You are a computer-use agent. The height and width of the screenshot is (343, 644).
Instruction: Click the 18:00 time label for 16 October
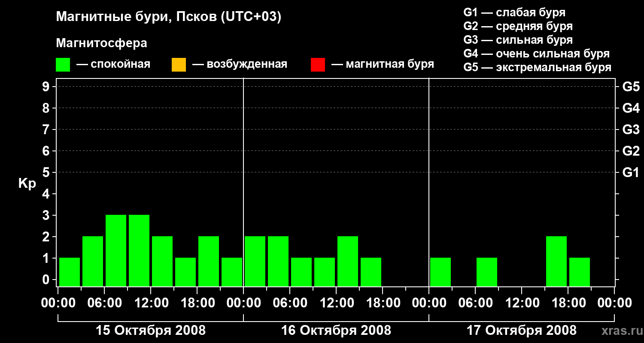pyautogui.click(x=383, y=303)
